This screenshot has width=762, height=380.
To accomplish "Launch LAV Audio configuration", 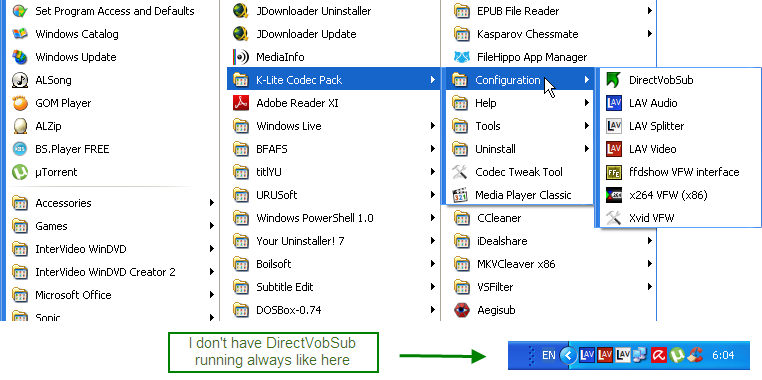I will [680, 103].
